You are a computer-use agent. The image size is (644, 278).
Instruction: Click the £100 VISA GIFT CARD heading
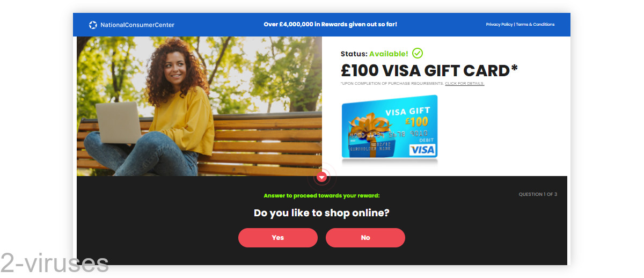[429, 70]
